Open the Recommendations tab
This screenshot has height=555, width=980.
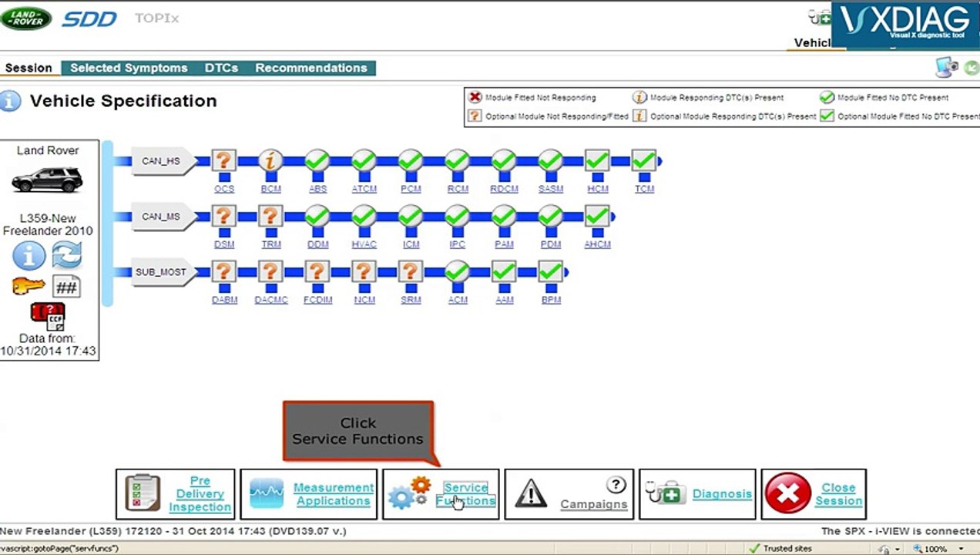[311, 68]
